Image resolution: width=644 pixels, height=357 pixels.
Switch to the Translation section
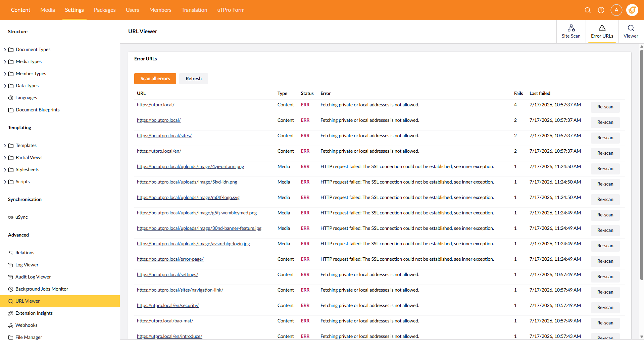[x=194, y=10]
